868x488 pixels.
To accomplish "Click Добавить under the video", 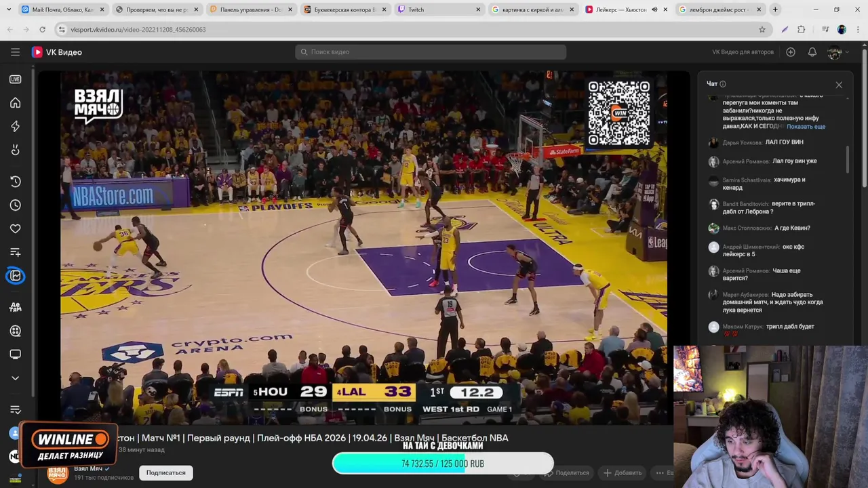I will pos(623,472).
